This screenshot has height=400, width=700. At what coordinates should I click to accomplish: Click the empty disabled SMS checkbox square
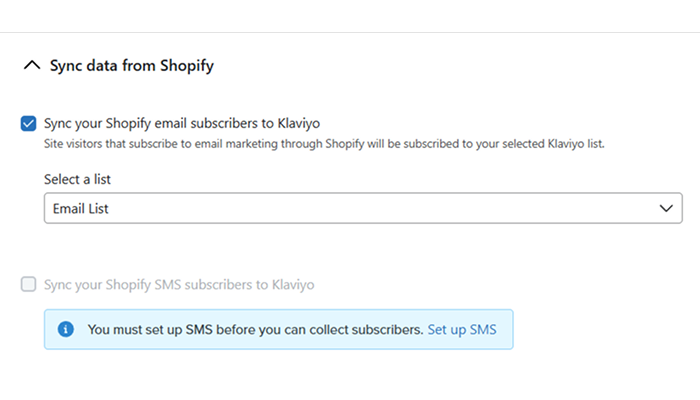point(29,284)
